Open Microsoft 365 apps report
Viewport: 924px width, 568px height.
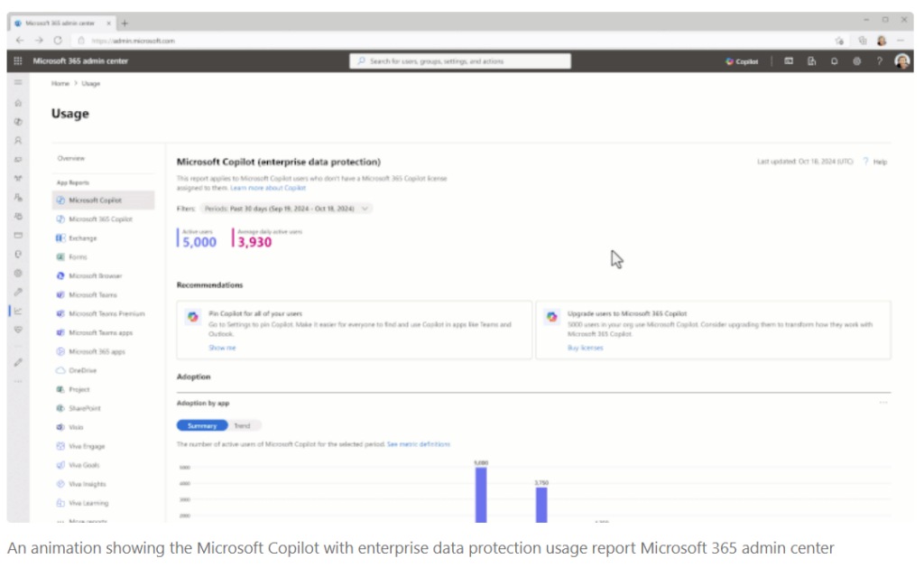coord(97,351)
